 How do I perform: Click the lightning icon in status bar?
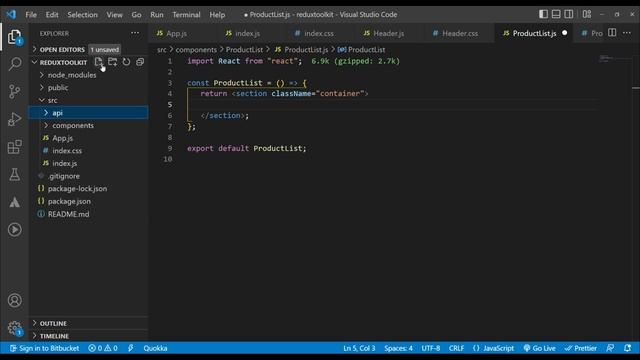click(x=131, y=348)
